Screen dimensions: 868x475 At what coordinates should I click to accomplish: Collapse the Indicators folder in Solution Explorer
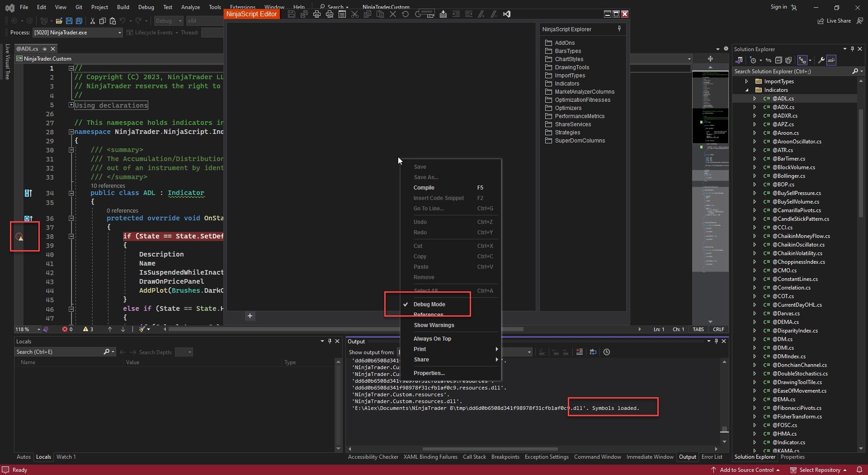click(746, 90)
